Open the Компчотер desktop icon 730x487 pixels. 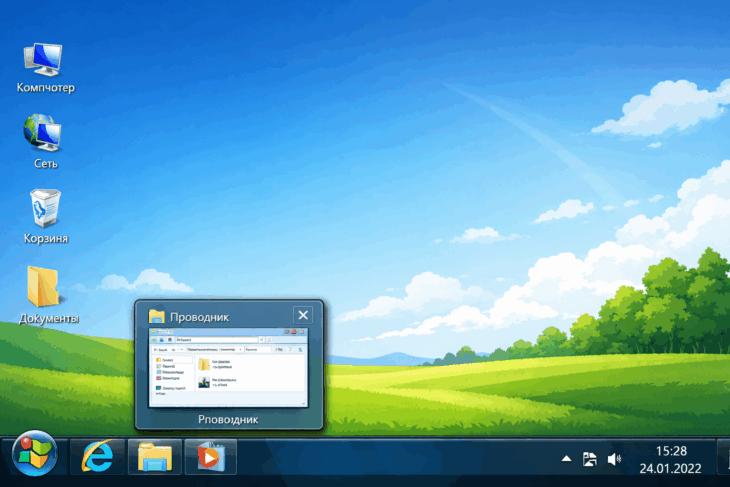(45, 68)
